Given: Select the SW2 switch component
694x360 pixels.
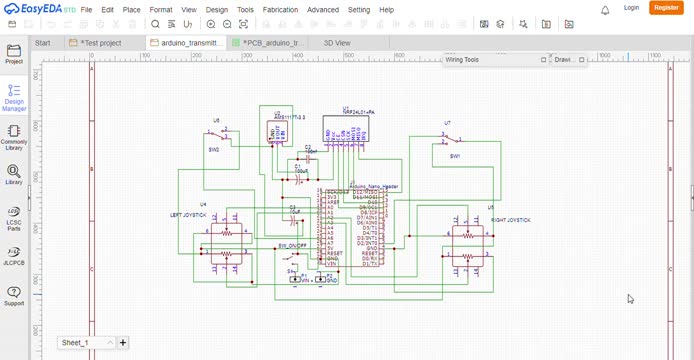Looking at the screenshot, I should [219, 134].
